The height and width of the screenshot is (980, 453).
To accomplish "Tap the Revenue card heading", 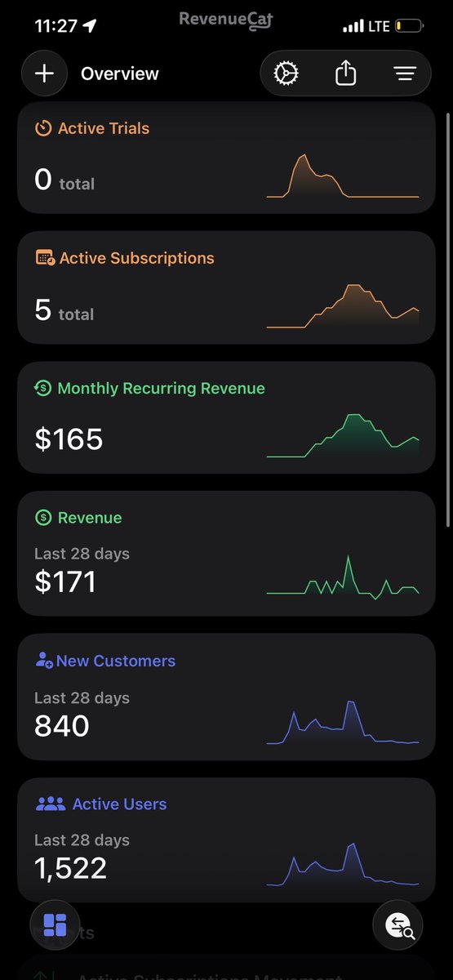I will [x=90, y=518].
